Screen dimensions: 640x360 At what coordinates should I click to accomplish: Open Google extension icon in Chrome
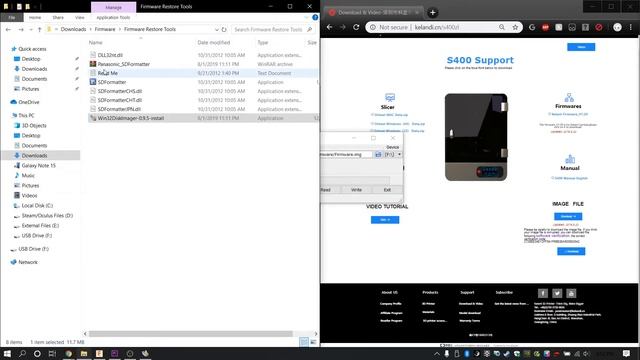click(x=532, y=27)
